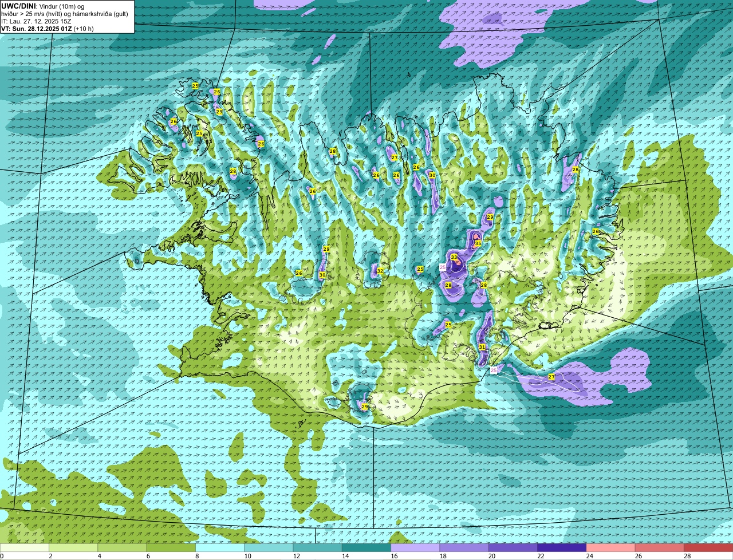Select the 2–4 m/s light green legend swatch
Image resolution: width=733 pixels, height=560 pixels.
tap(73, 547)
